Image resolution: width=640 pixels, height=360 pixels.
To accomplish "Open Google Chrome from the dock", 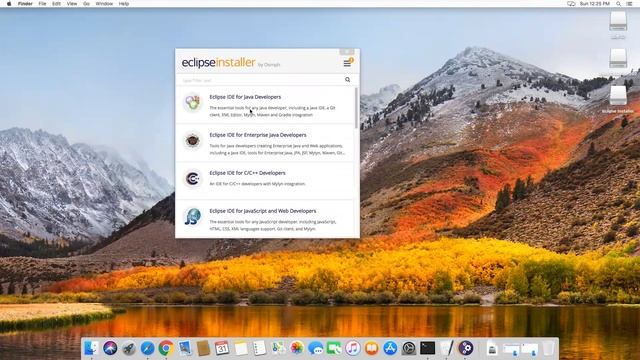I will point(166,348).
